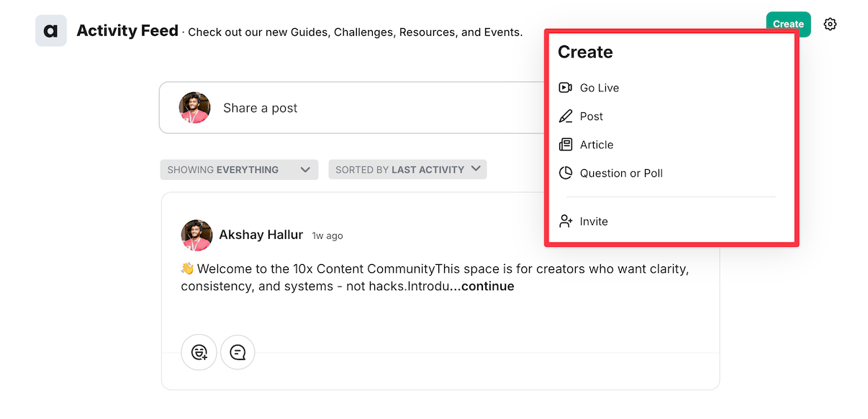Click the comment bubble icon on the post
Image resolution: width=868 pixels, height=419 pixels.
[x=238, y=352]
